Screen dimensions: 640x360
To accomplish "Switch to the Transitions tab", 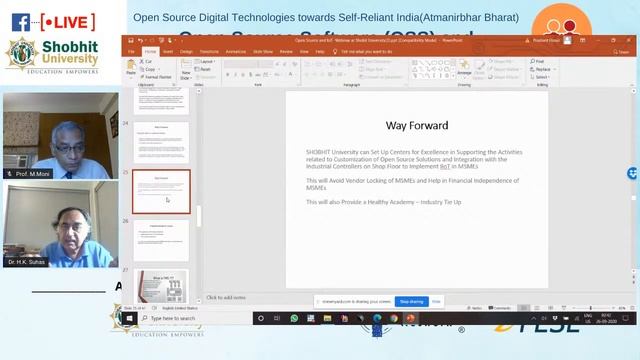I will point(209,52).
